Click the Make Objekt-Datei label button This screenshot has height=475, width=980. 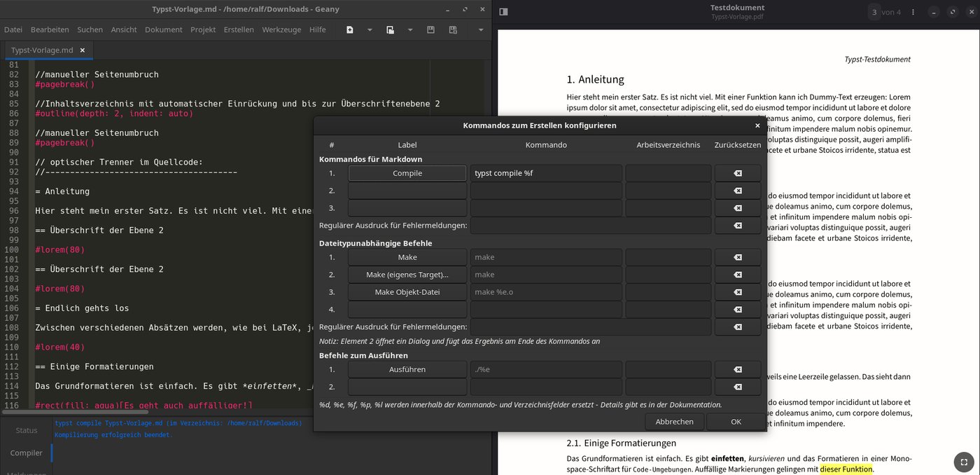coord(407,292)
